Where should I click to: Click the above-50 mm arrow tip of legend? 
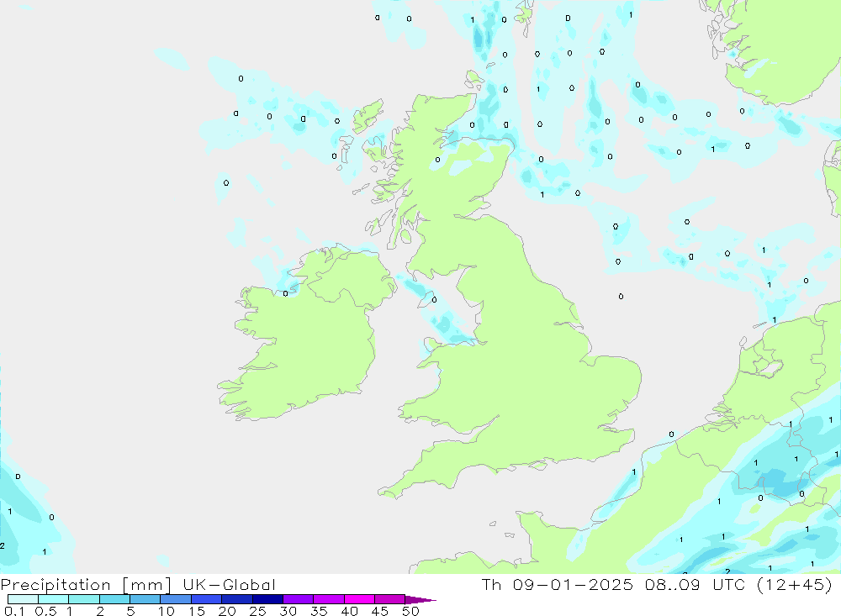(x=420, y=600)
